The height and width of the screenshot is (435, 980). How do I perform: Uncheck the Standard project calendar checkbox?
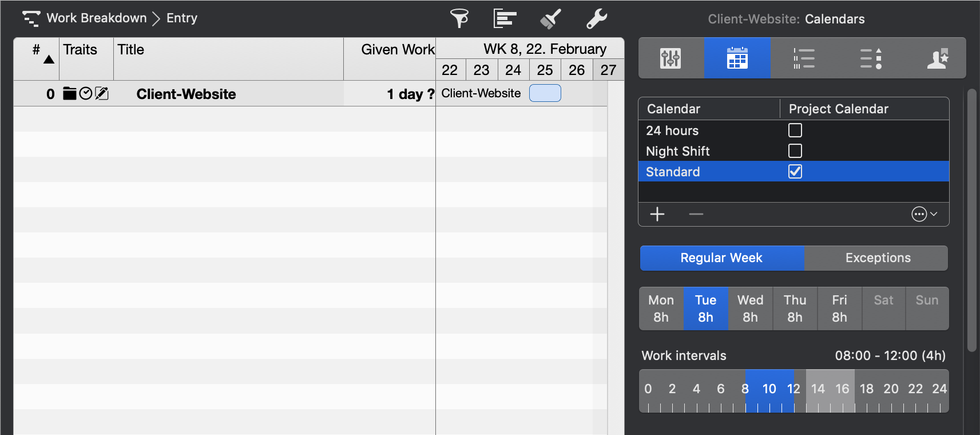(x=795, y=172)
